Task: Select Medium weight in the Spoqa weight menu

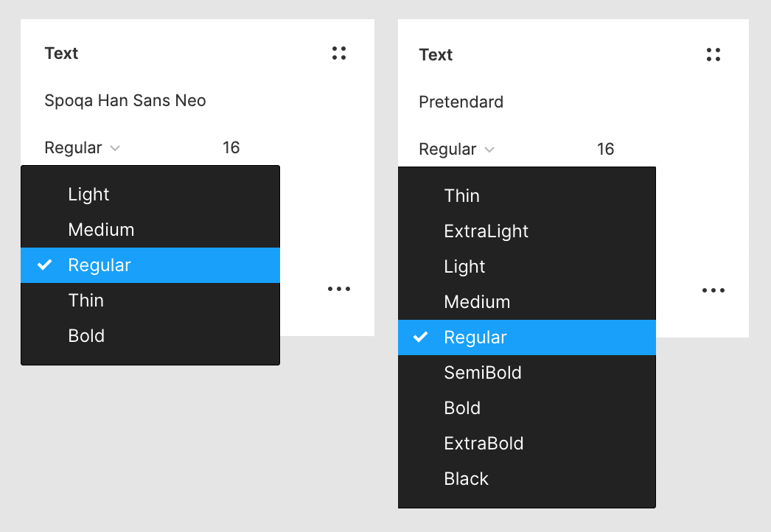Action: [101, 230]
